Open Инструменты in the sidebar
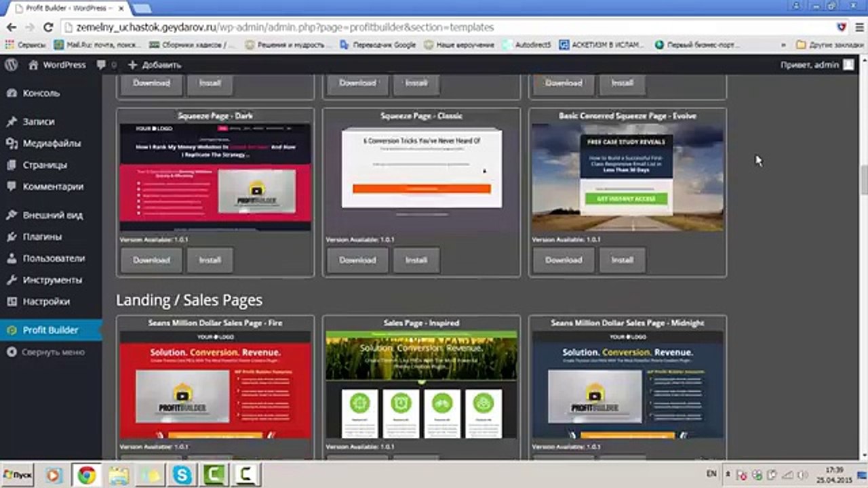868x488 pixels. point(51,280)
